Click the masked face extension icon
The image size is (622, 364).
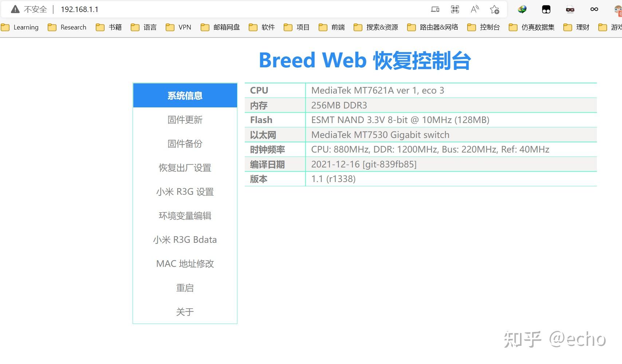[x=570, y=9]
